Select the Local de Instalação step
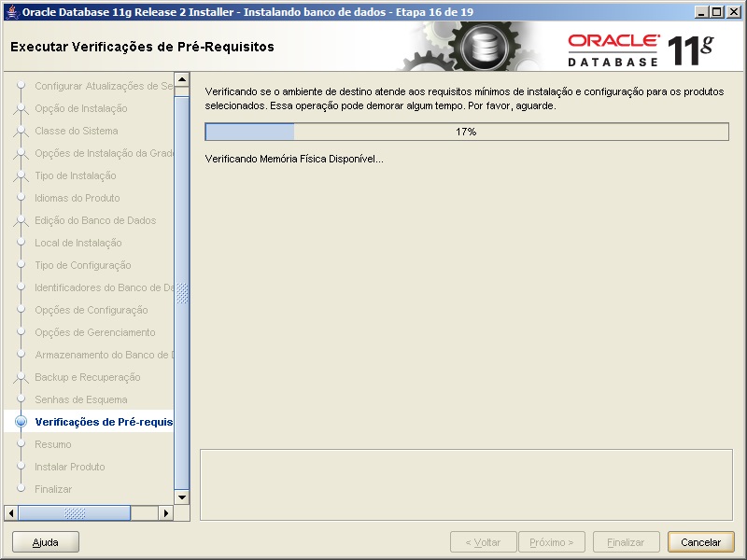 pos(78,243)
